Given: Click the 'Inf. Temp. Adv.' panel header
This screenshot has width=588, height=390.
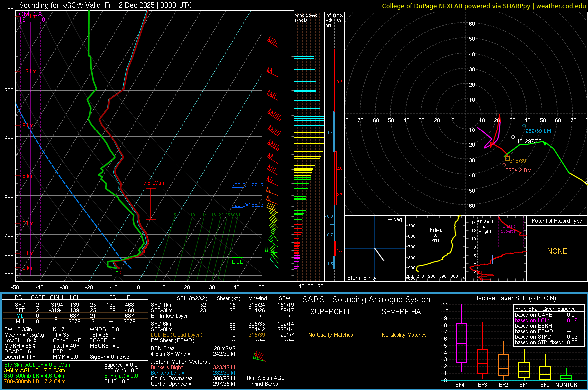Looking at the screenshot, I should click(x=333, y=20).
